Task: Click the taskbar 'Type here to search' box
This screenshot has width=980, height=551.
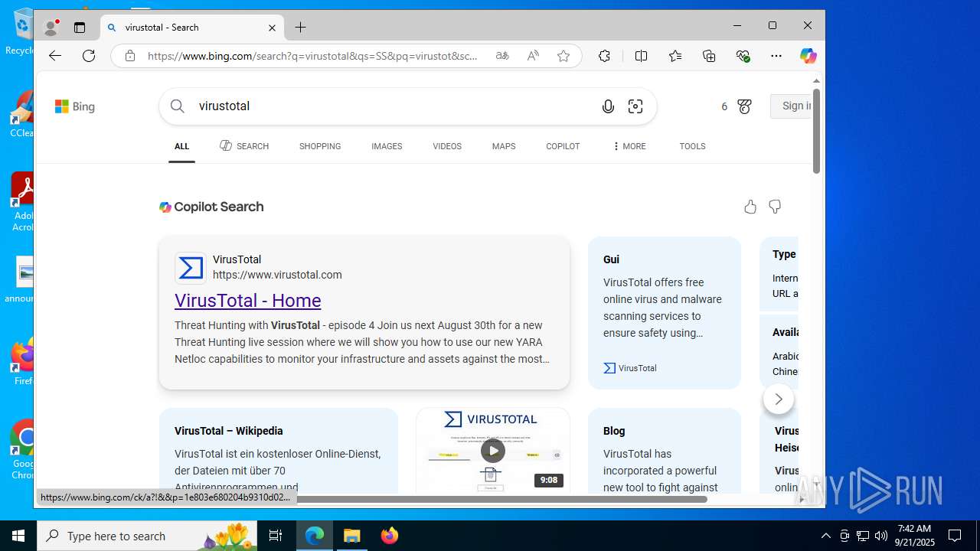Action: (147, 536)
